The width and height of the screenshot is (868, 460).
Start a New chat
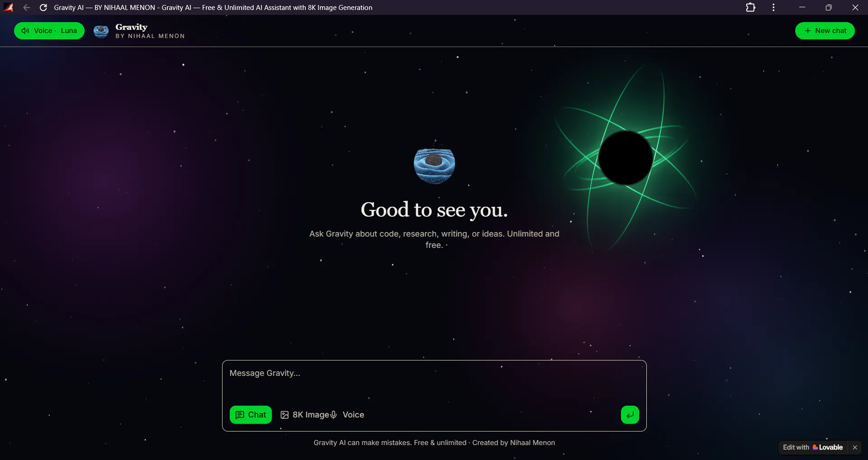tap(825, 31)
